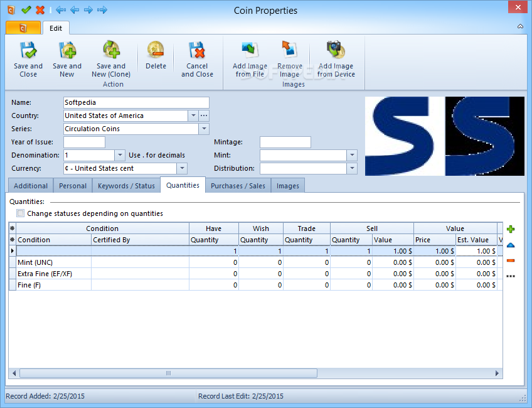Go to first record arrow

61,10
